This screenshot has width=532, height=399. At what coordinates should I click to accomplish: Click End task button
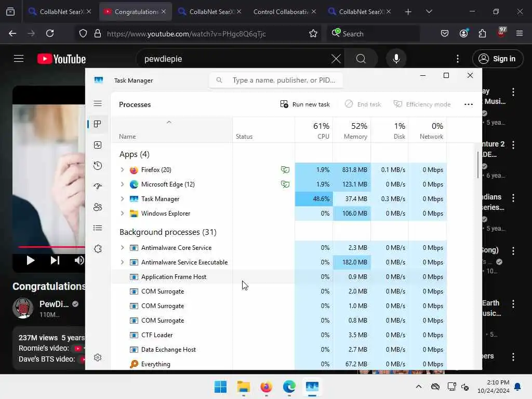click(363, 104)
